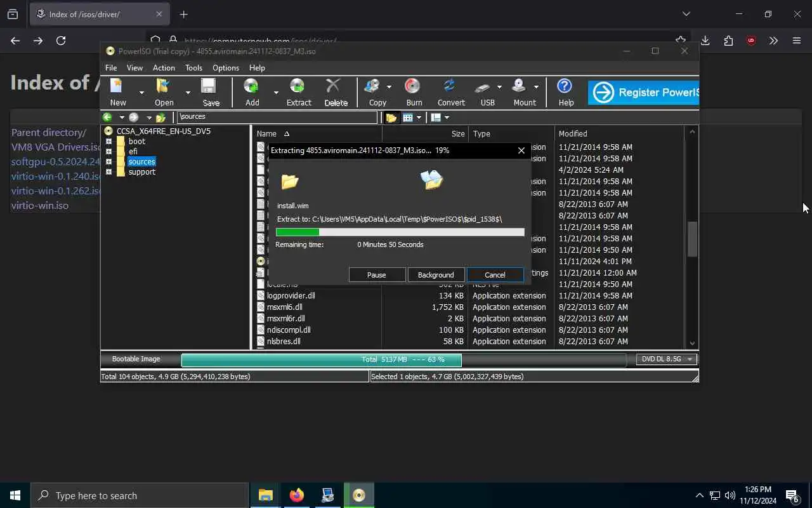Screen dimensions: 812x508
Task: Click the Firefox downloads icon
Action: (705, 41)
